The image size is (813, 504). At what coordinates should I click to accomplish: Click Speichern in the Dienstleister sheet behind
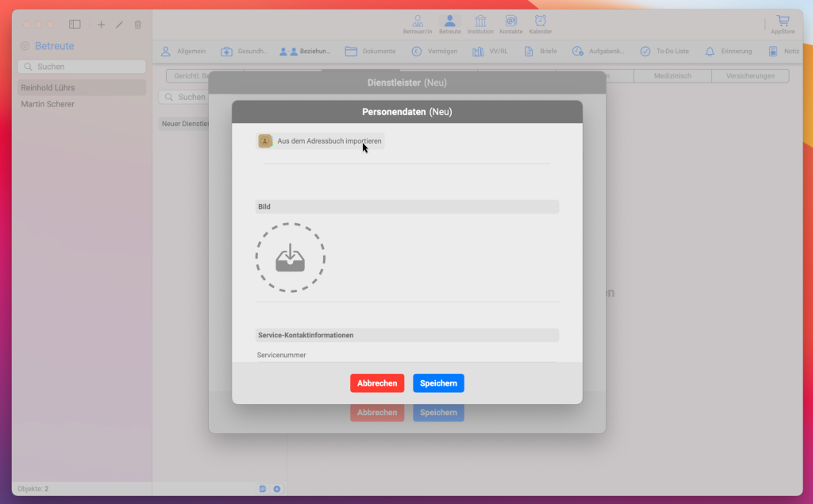tap(438, 413)
